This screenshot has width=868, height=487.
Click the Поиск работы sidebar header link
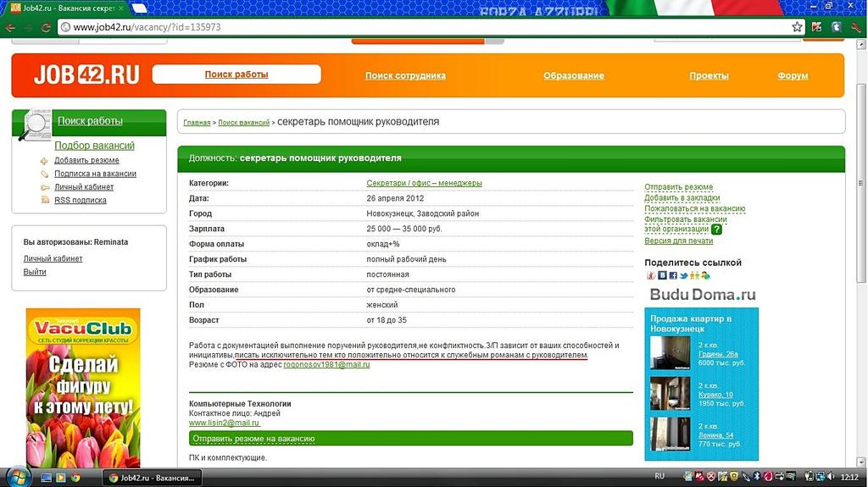[90, 120]
